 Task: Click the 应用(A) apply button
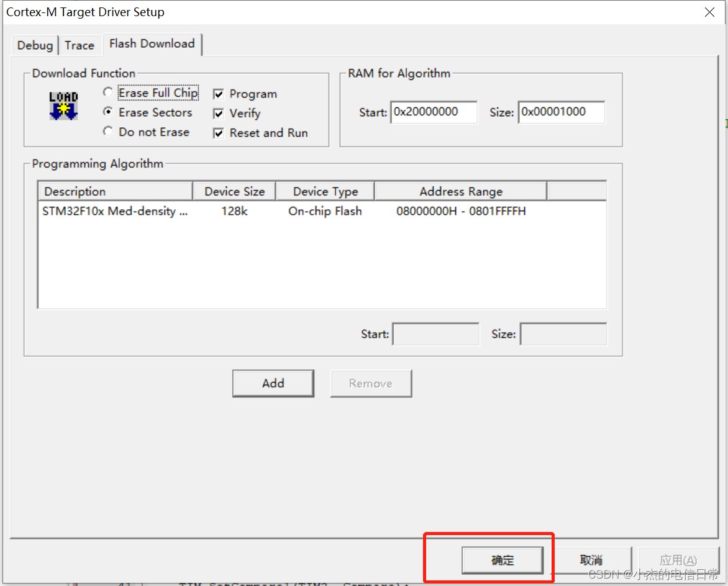678,559
